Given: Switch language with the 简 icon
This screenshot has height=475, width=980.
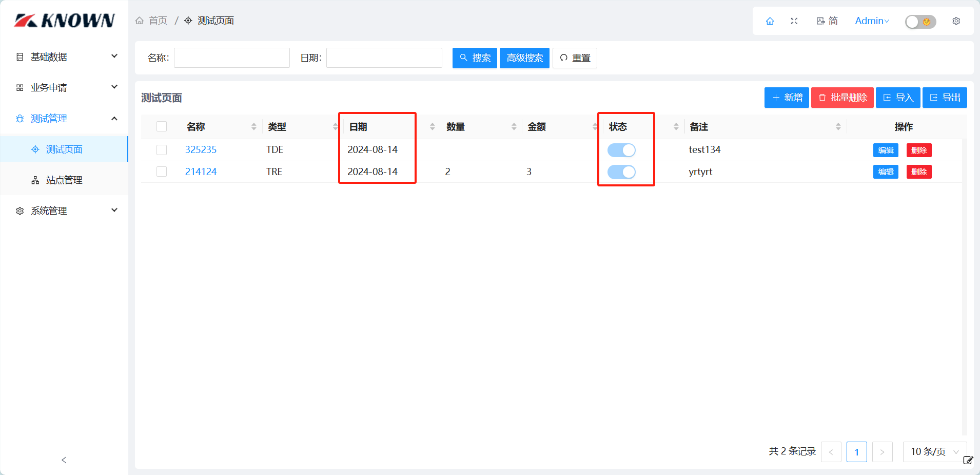Looking at the screenshot, I should [827, 21].
